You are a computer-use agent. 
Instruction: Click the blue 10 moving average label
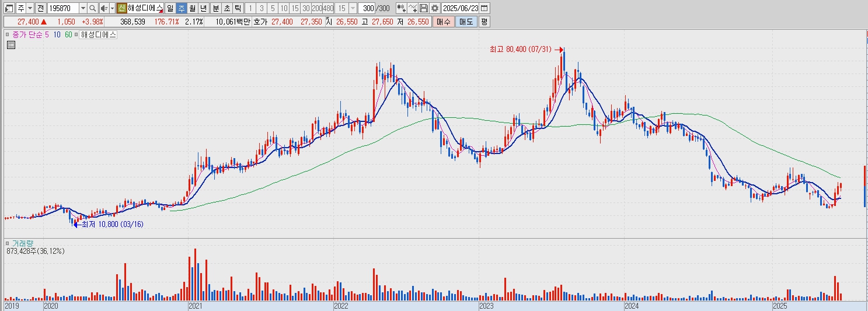click(x=57, y=34)
